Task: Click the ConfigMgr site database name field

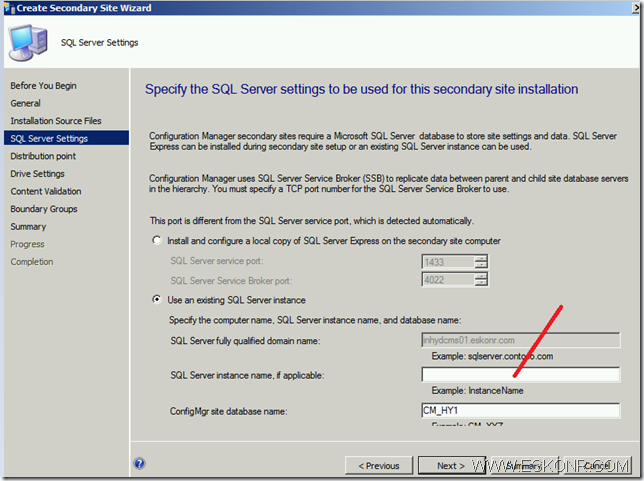Action: [x=521, y=410]
